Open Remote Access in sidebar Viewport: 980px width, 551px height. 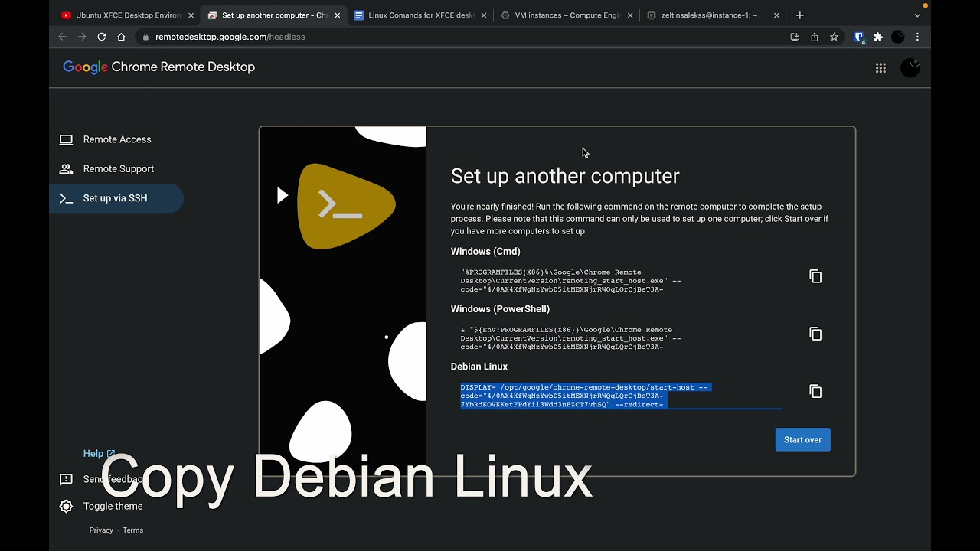(116, 139)
